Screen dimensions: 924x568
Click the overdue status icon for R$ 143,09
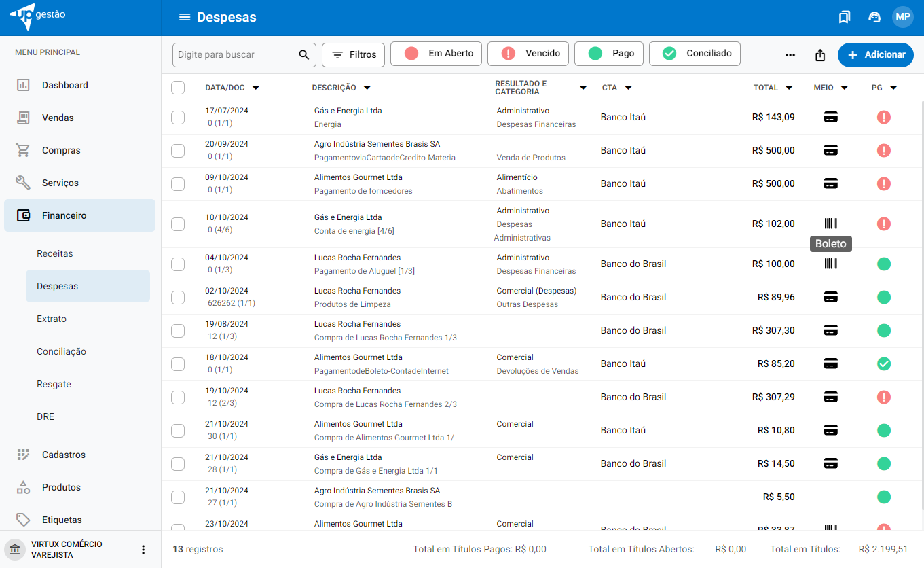tap(883, 118)
